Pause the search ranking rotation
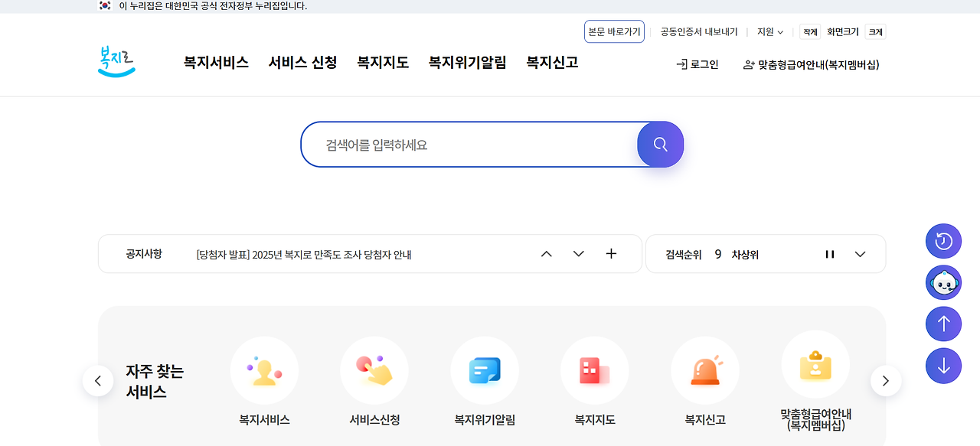This screenshot has width=980, height=446. coord(830,254)
